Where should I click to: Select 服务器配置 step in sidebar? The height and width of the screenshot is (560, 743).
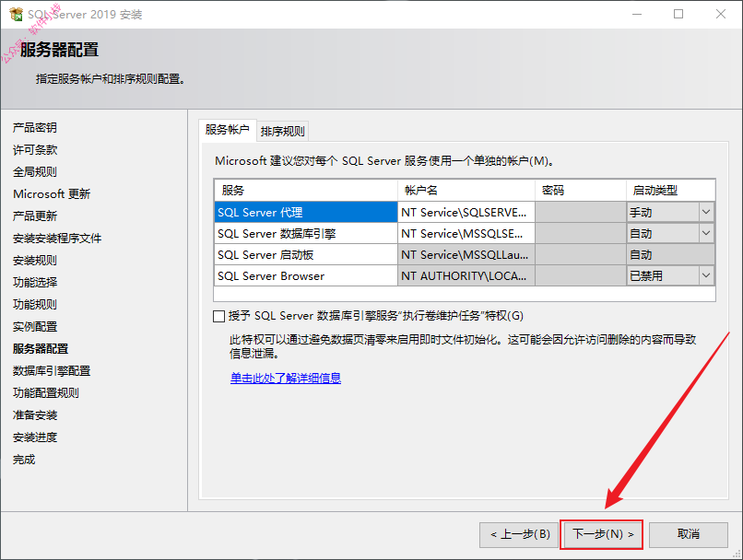41,348
